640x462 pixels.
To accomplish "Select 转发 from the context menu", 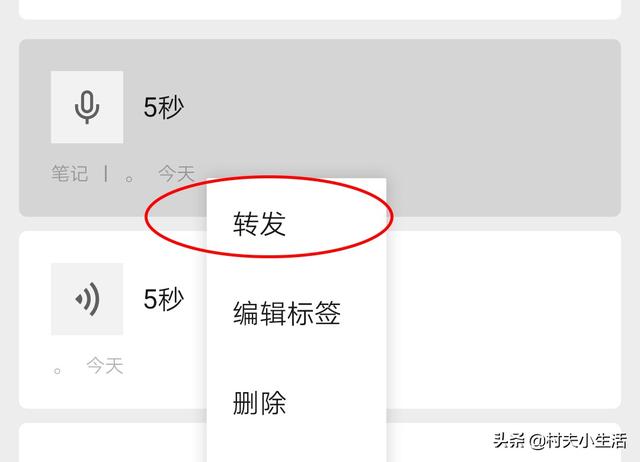I will 259,223.
